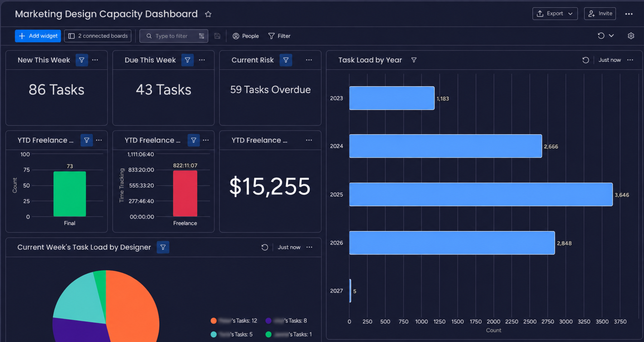
Task: Invite people to the dashboard
Action: [600, 13]
